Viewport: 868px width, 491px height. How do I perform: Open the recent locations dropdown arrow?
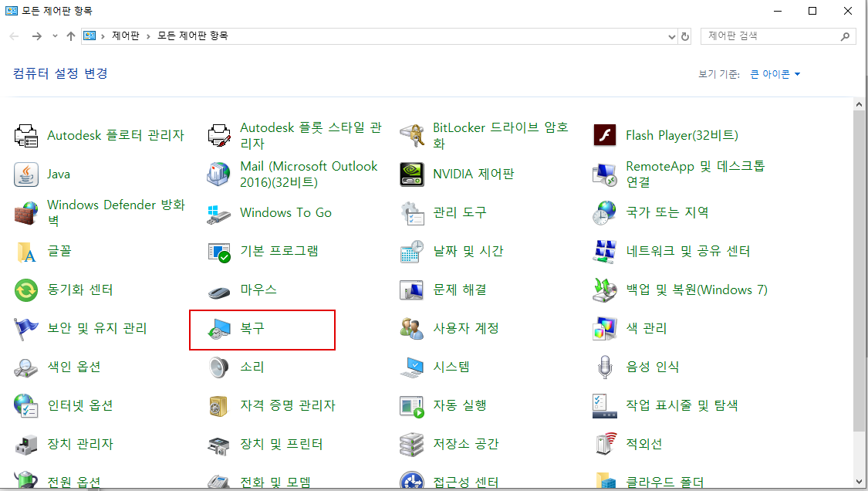(55, 36)
